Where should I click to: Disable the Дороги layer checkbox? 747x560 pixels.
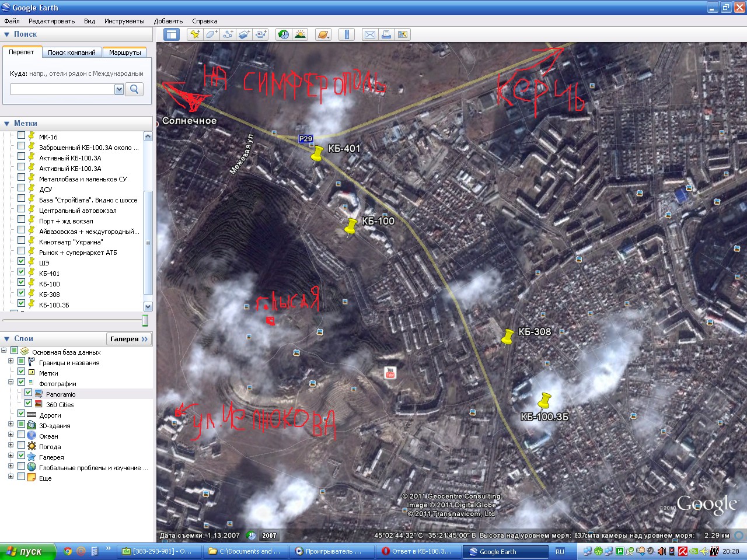coord(22,415)
